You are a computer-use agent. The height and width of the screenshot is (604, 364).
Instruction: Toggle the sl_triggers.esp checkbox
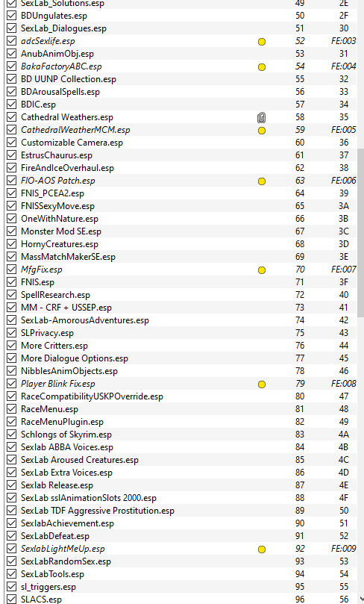pos(12,587)
